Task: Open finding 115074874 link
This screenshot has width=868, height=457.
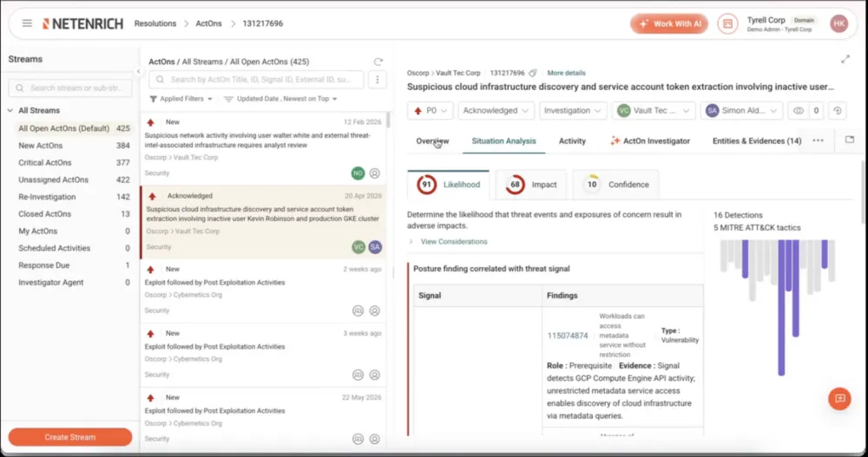Action: pos(568,336)
